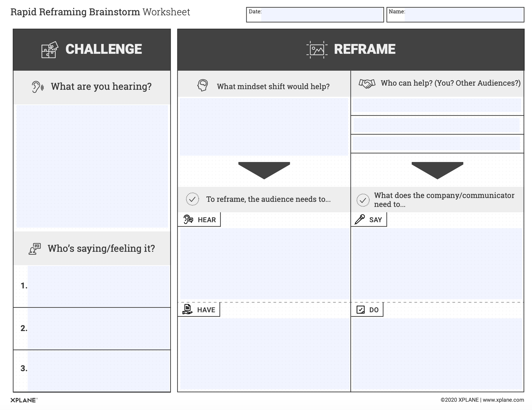532x410 pixels.
Task: Click the ear icon beside hearing question
Action: coord(37,87)
